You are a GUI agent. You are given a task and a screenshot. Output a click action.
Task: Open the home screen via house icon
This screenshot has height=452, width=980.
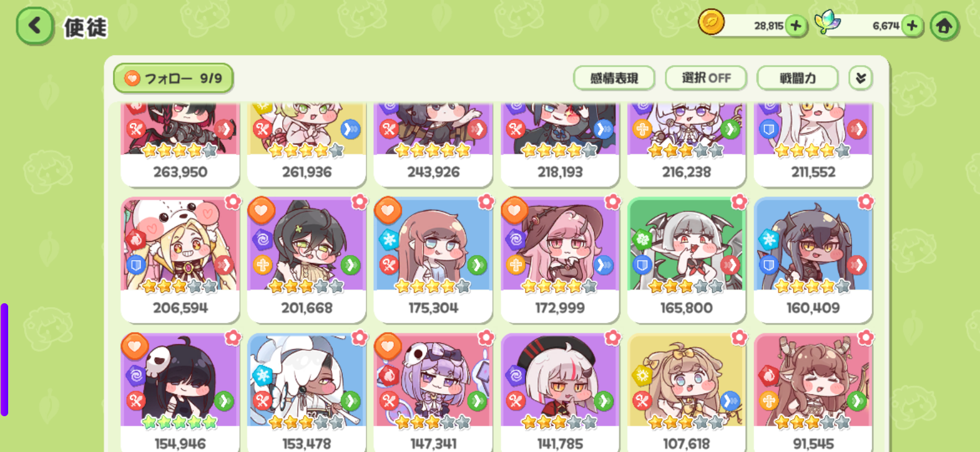click(x=945, y=26)
